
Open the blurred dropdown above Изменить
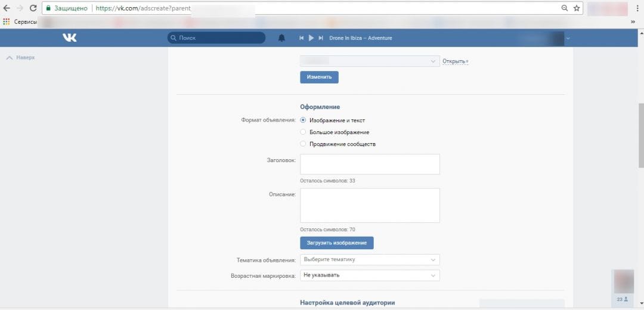[370, 61]
